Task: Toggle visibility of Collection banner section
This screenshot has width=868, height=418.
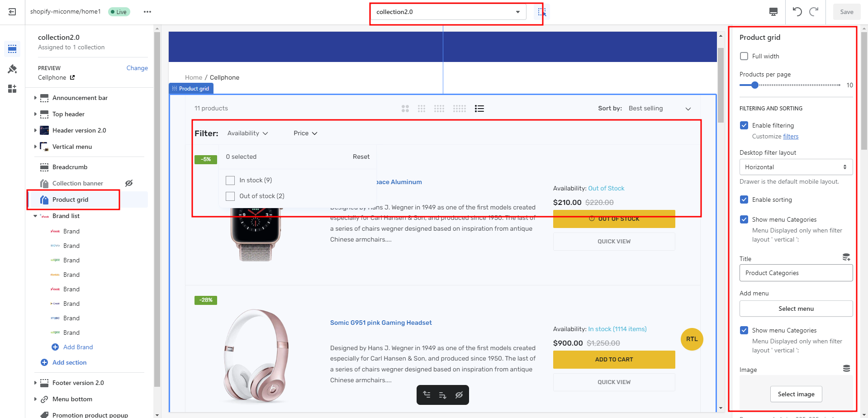Action: tap(129, 183)
